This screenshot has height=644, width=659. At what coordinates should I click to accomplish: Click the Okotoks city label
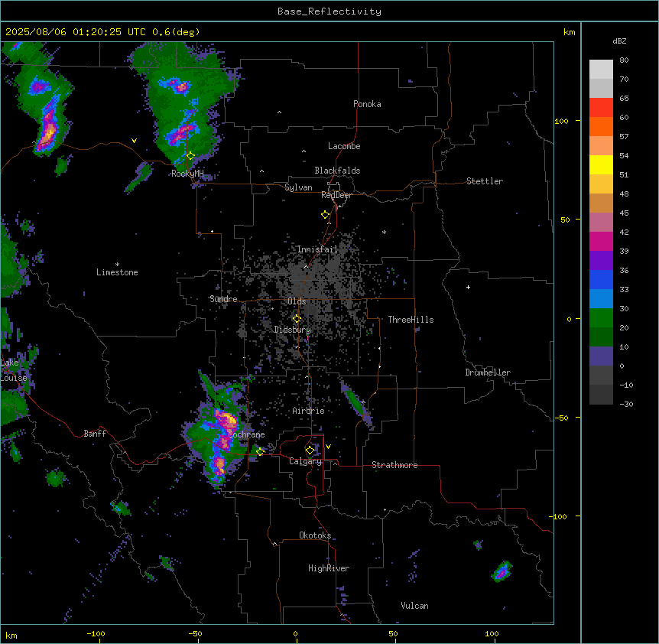point(315,535)
